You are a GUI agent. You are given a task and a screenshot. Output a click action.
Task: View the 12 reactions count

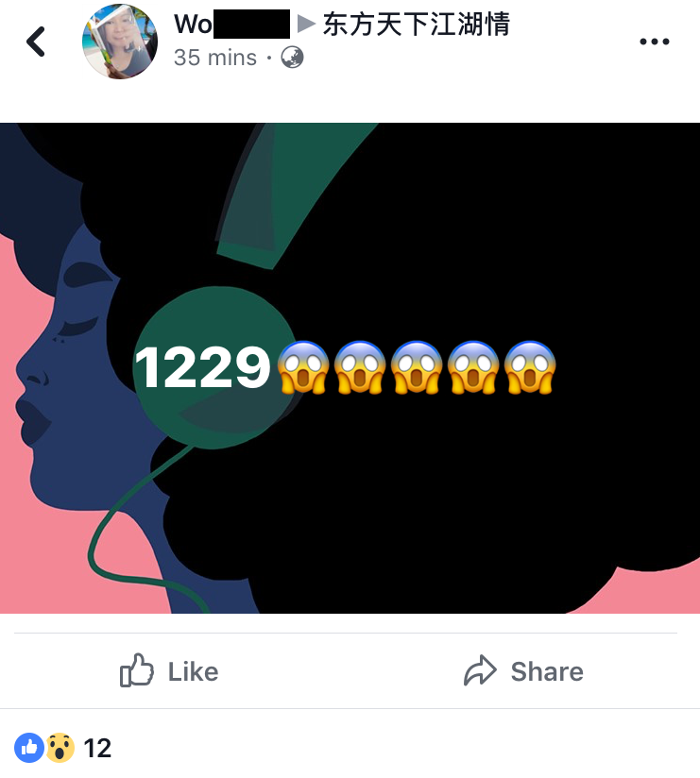click(x=97, y=748)
